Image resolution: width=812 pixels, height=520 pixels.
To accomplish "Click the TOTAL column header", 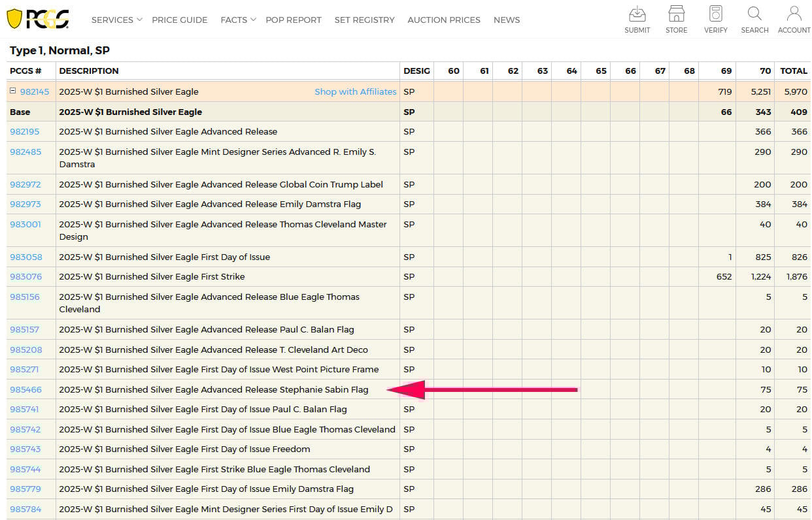I will coord(794,71).
